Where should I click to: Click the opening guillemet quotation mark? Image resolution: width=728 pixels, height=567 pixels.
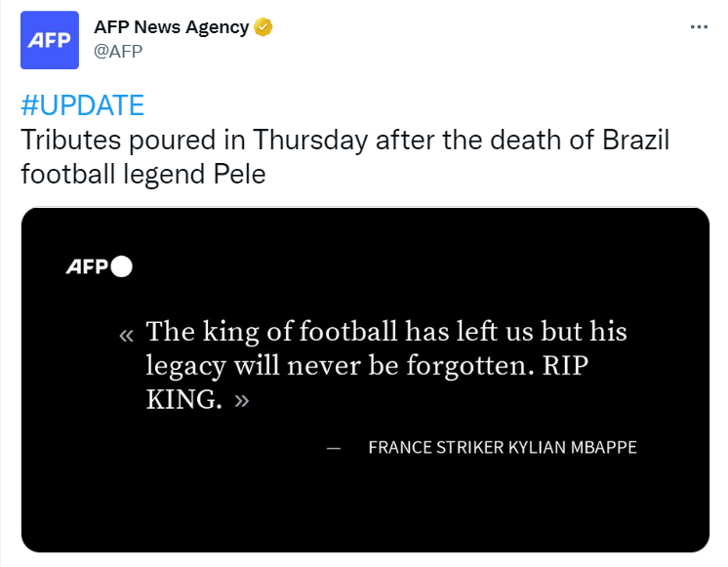click(126, 336)
